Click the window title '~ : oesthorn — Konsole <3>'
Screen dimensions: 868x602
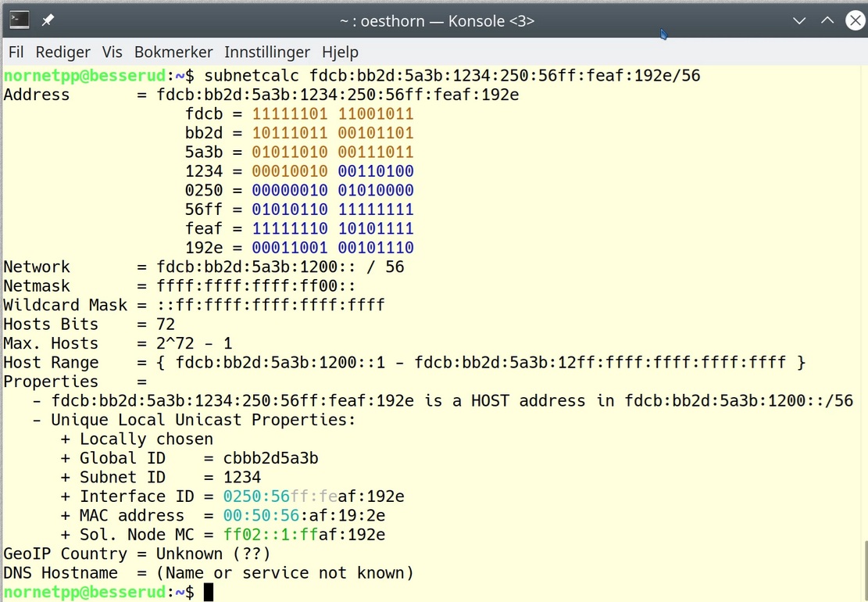click(x=437, y=21)
